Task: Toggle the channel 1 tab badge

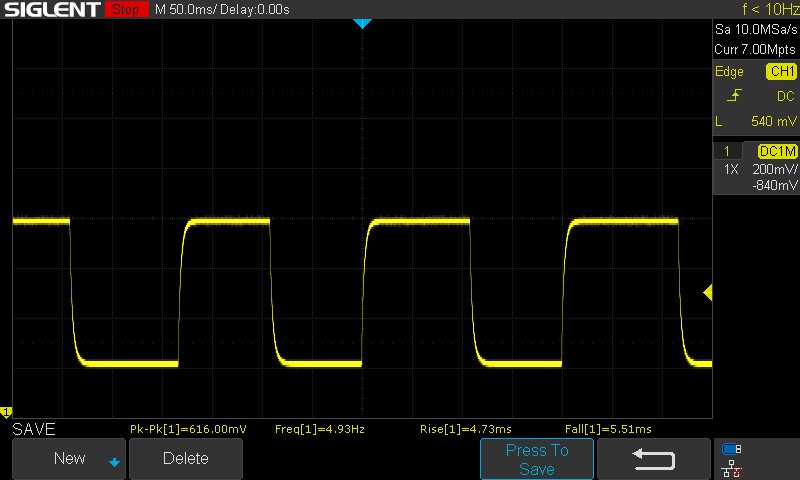Action: (727, 151)
